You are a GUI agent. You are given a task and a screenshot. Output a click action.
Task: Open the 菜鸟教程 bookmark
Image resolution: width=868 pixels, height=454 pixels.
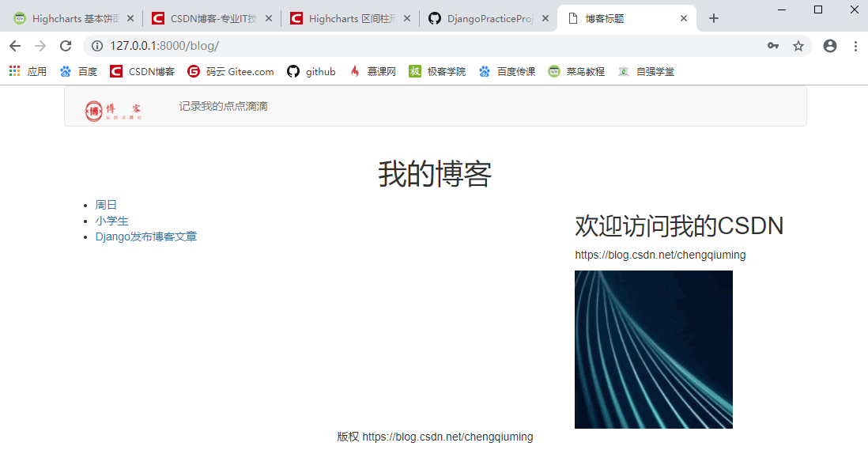(576, 71)
